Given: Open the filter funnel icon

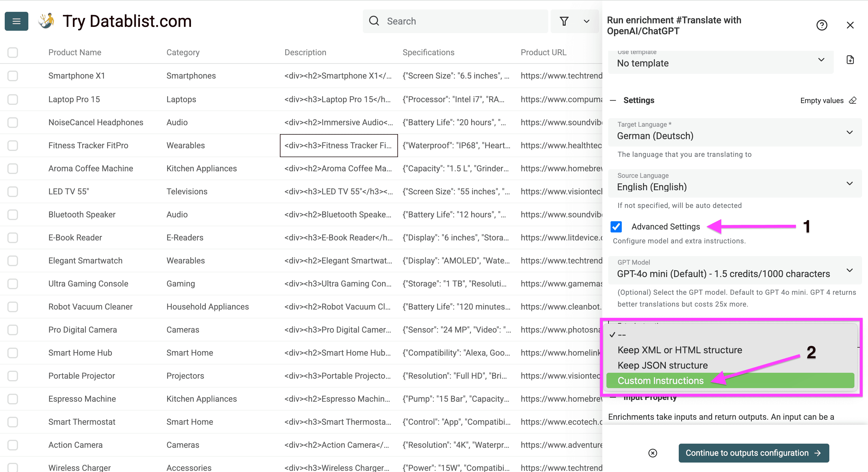Looking at the screenshot, I should click(564, 21).
